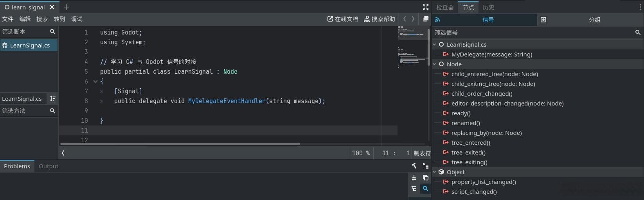The width and height of the screenshot is (644, 200).
Task: Select the 信号 signals button
Action: (x=484, y=20)
